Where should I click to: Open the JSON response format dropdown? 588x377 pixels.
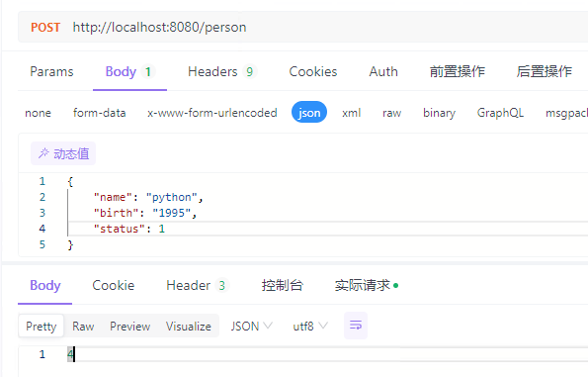(252, 326)
